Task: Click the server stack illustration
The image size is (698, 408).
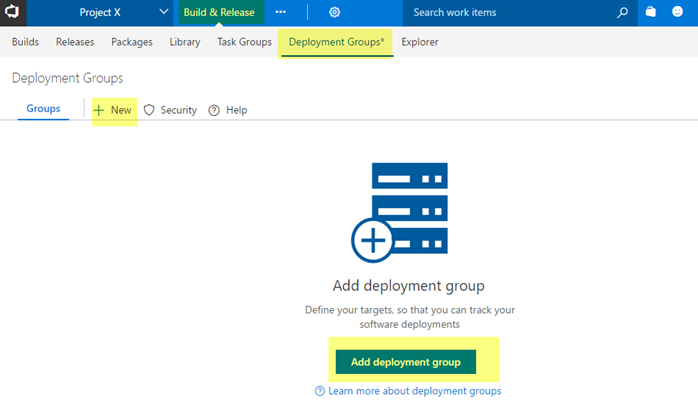Action: [x=399, y=213]
